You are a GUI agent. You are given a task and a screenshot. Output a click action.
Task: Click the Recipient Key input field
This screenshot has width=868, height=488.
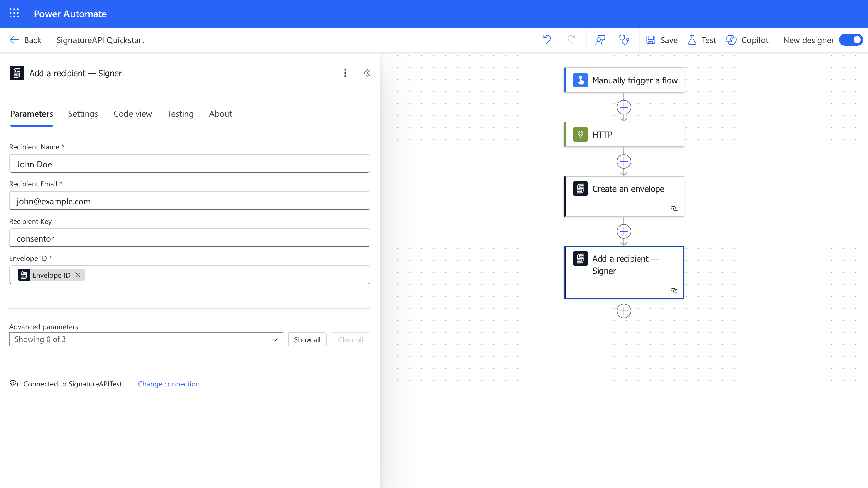[x=189, y=239]
